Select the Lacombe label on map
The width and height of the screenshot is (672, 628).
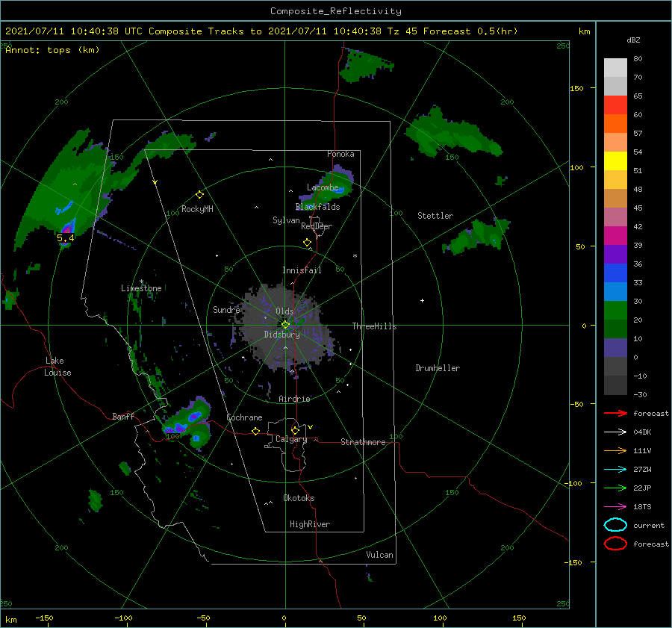(x=323, y=187)
